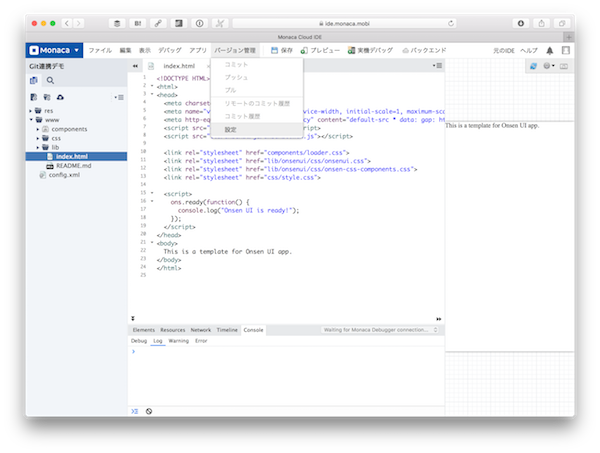
Task: Switch to the Resources tab
Action: [173, 330]
